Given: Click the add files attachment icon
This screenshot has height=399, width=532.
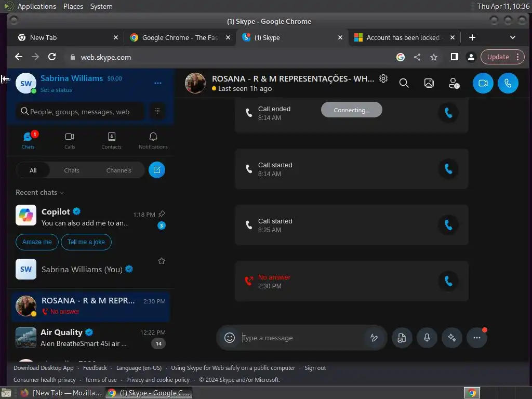Looking at the screenshot, I should [402, 338].
